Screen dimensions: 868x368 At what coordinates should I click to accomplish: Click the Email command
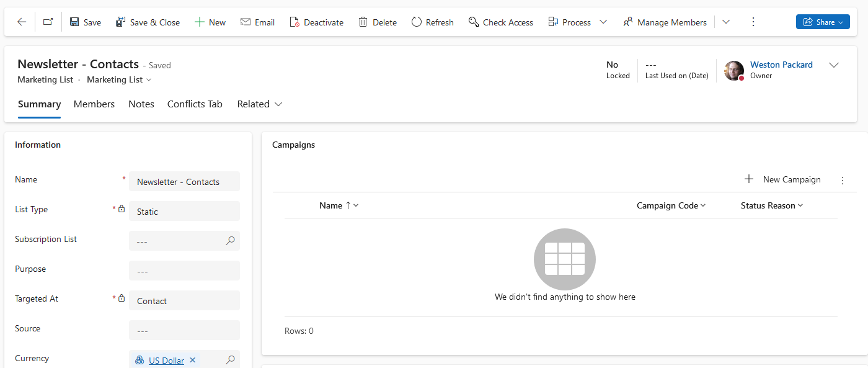pyautogui.click(x=257, y=22)
